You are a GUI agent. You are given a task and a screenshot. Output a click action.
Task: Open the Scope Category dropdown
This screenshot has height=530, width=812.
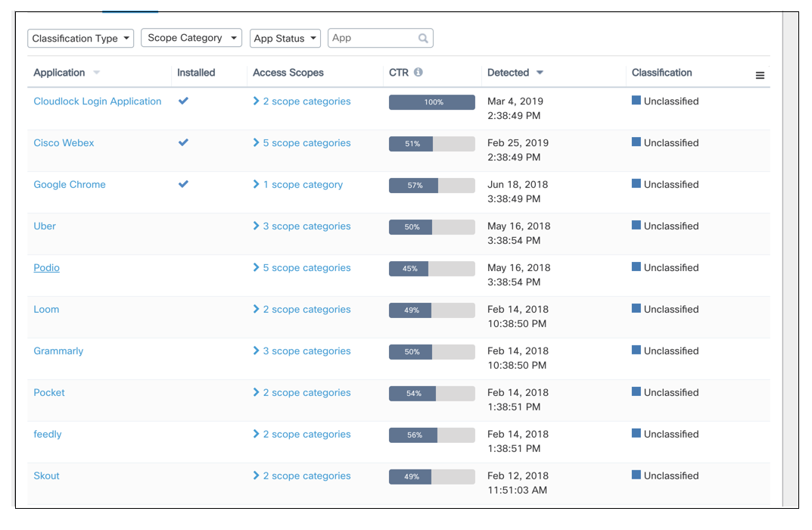click(x=191, y=38)
